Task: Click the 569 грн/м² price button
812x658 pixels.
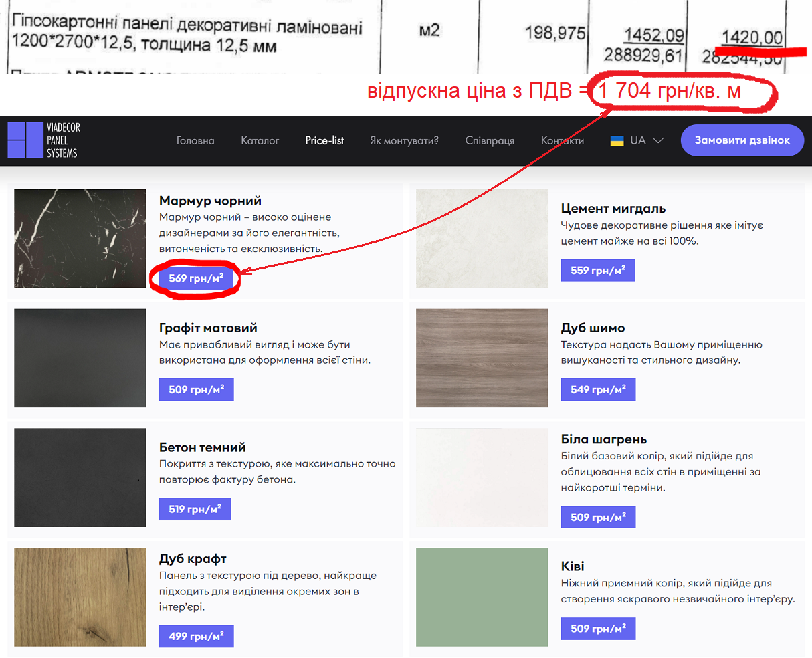Action: (196, 278)
